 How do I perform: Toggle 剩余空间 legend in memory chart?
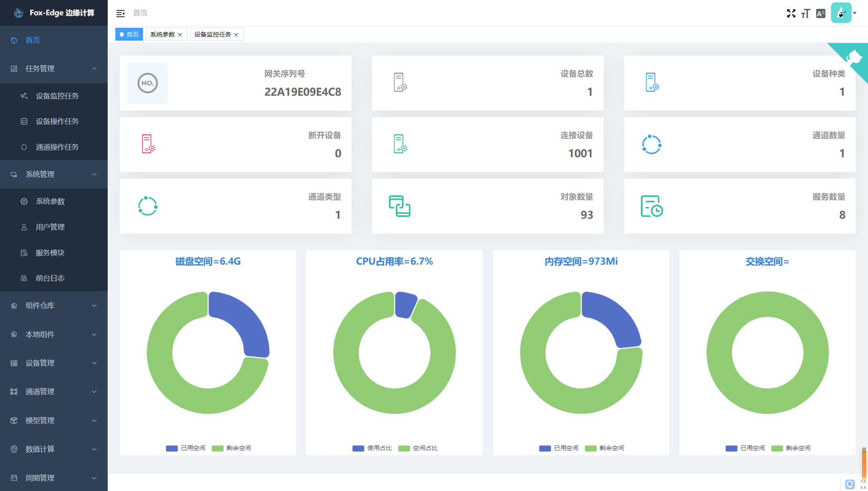(x=604, y=448)
